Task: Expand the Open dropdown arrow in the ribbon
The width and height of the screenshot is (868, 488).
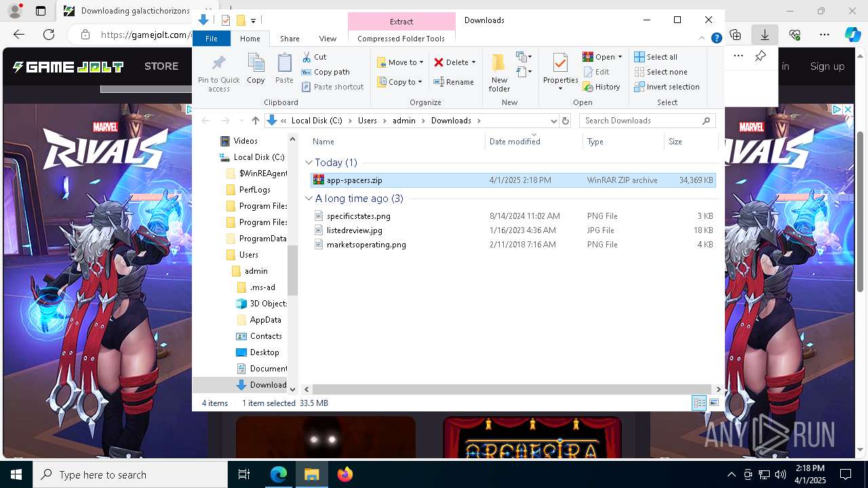Action: (620, 57)
